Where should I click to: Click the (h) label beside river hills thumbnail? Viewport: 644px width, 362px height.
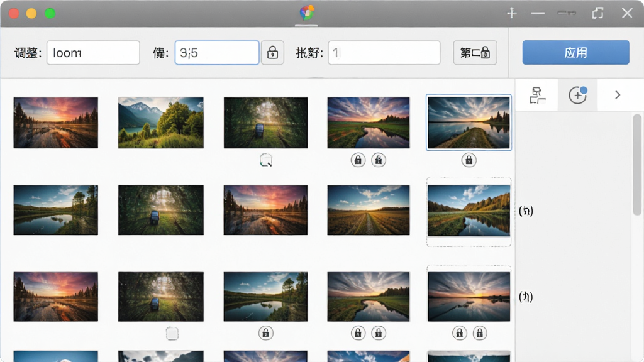[526, 211]
